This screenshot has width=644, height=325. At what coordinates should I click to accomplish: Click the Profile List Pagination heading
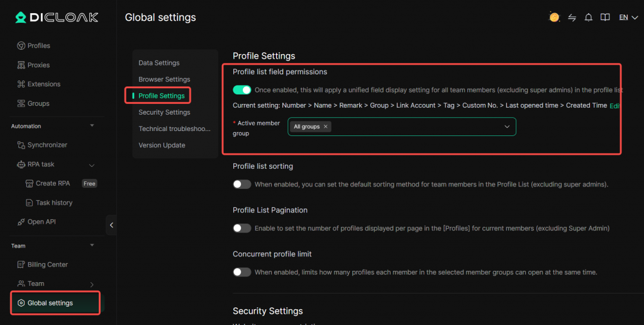270,210
